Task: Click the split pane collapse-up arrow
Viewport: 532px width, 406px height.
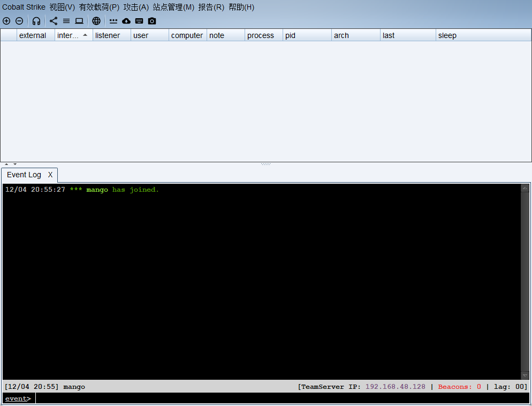Action: tap(6, 164)
